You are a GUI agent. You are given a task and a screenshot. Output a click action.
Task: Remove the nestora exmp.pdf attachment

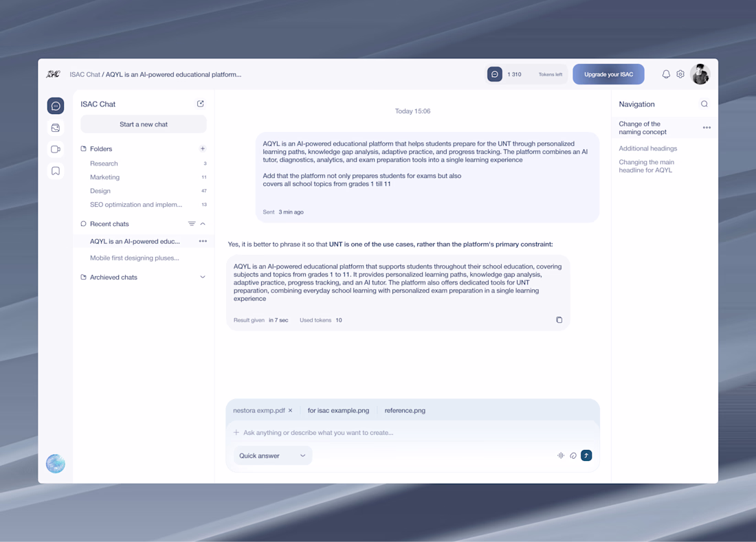coord(290,411)
